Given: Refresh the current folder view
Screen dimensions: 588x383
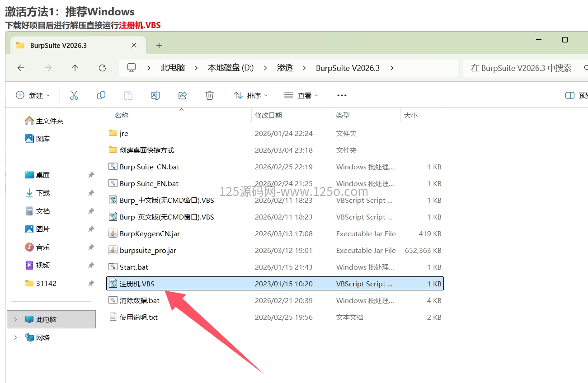Looking at the screenshot, I should click(x=102, y=68).
